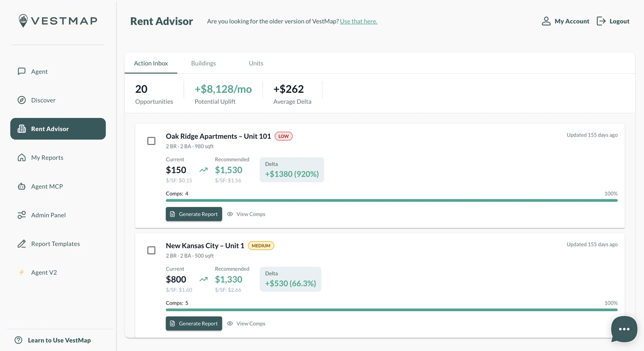Click the +$262 Average Delta value
This screenshot has height=351, width=644.
289,89
